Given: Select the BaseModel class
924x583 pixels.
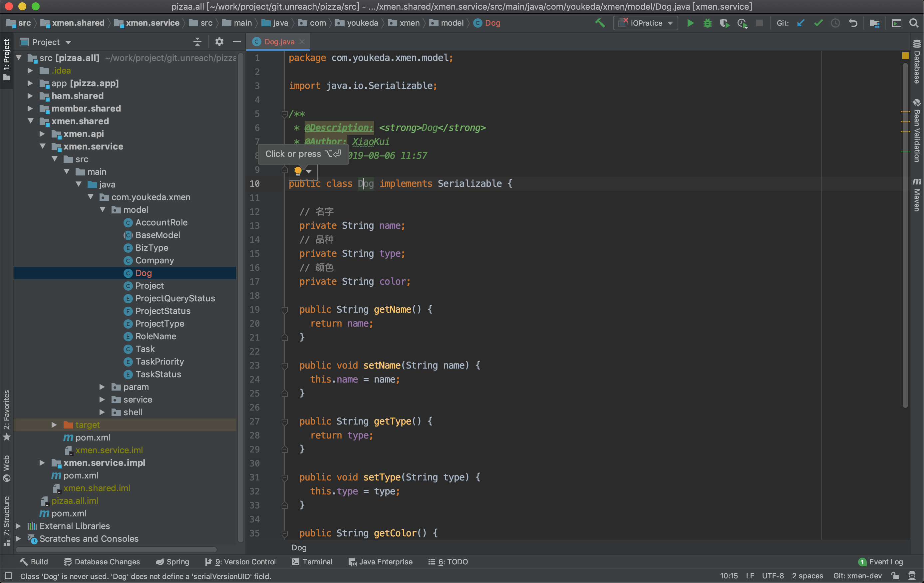Looking at the screenshot, I should [x=157, y=235].
